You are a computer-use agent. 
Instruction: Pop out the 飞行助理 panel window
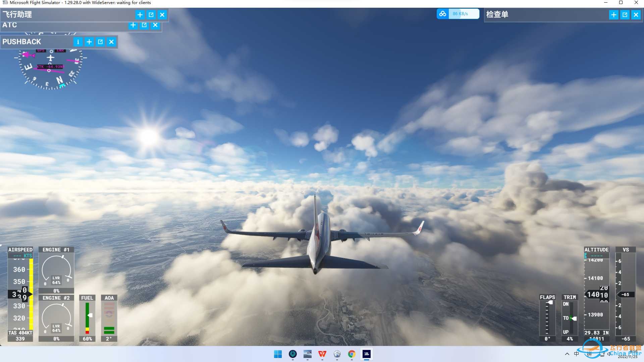(x=151, y=15)
